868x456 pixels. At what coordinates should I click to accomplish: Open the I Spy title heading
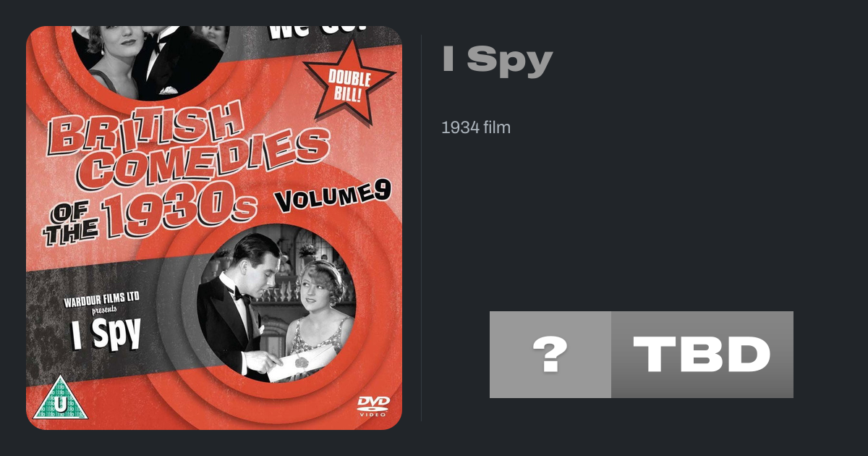(x=497, y=61)
